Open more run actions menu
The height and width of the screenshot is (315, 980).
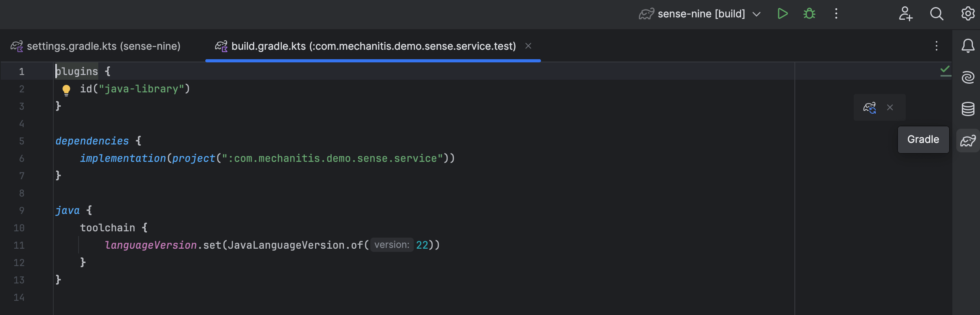836,14
